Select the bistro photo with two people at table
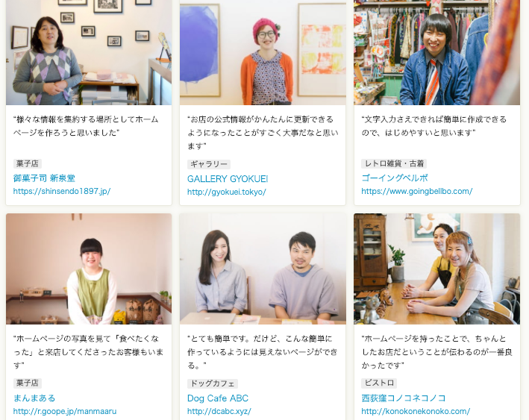529x420 pixels. (437, 269)
